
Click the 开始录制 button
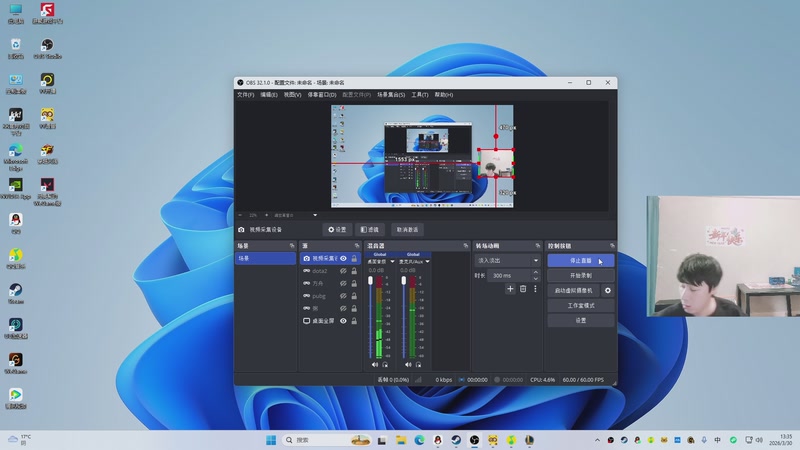580,275
